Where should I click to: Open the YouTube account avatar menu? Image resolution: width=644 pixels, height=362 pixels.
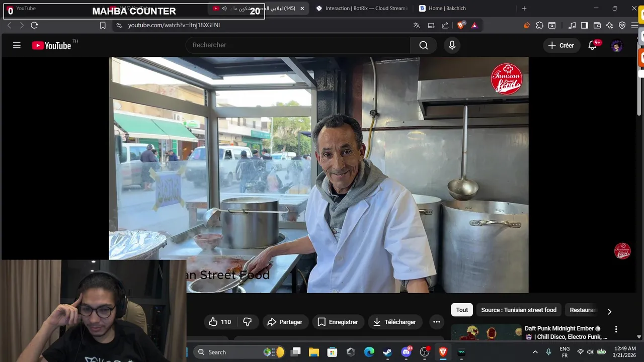click(617, 46)
